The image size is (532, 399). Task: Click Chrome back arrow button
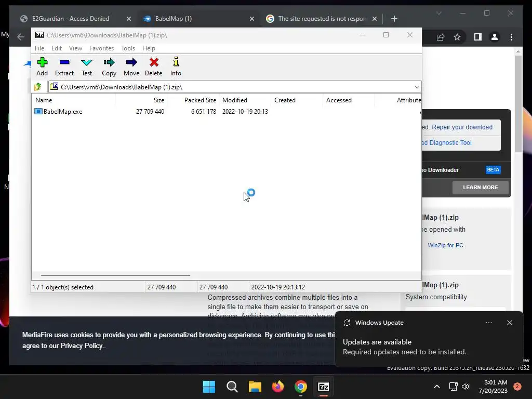tap(21, 37)
